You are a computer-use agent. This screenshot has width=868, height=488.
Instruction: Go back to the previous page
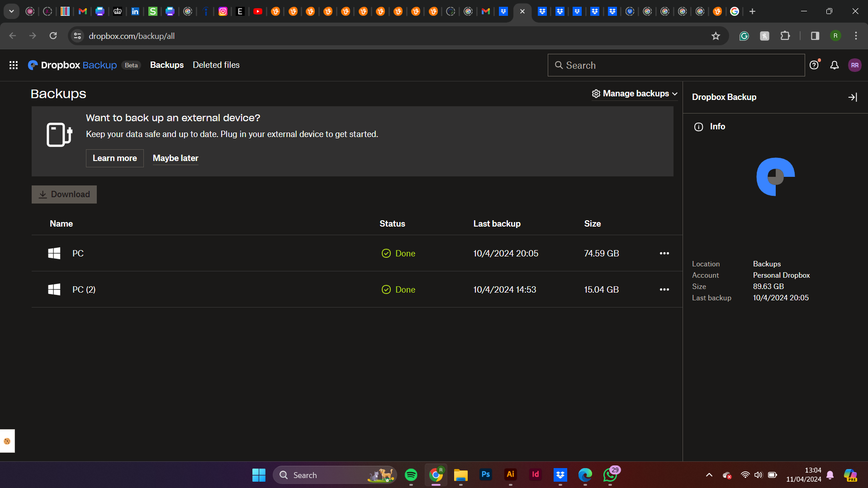pos(13,36)
